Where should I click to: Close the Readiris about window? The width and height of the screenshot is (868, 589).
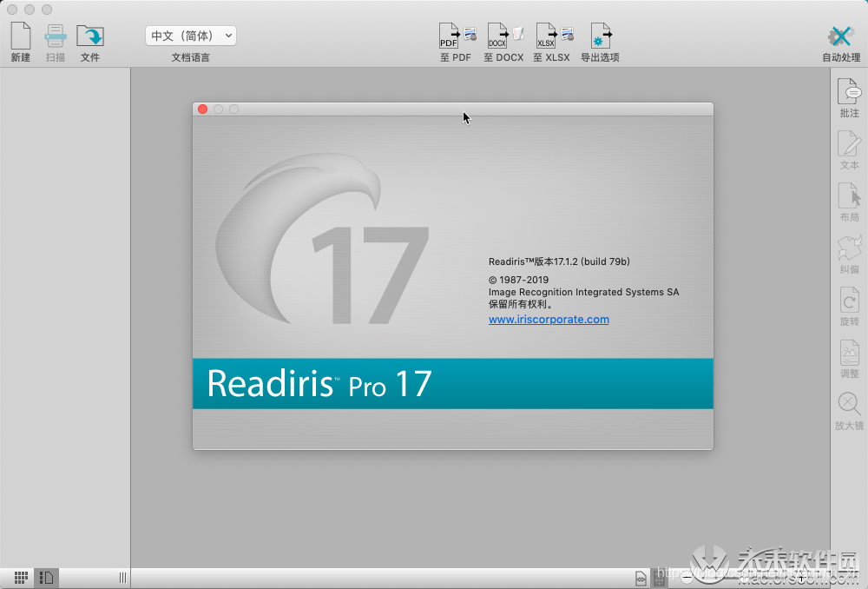[202, 109]
